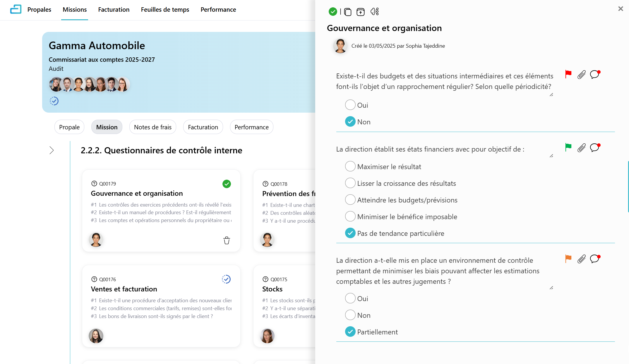Image resolution: width=629 pixels, height=364 pixels.
Task: Select 'Oui' for the budgets question
Action: pyautogui.click(x=350, y=105)
